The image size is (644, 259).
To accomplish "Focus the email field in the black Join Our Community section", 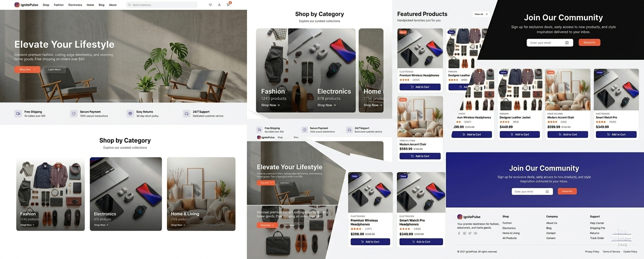I will click(x=550, y=43).
